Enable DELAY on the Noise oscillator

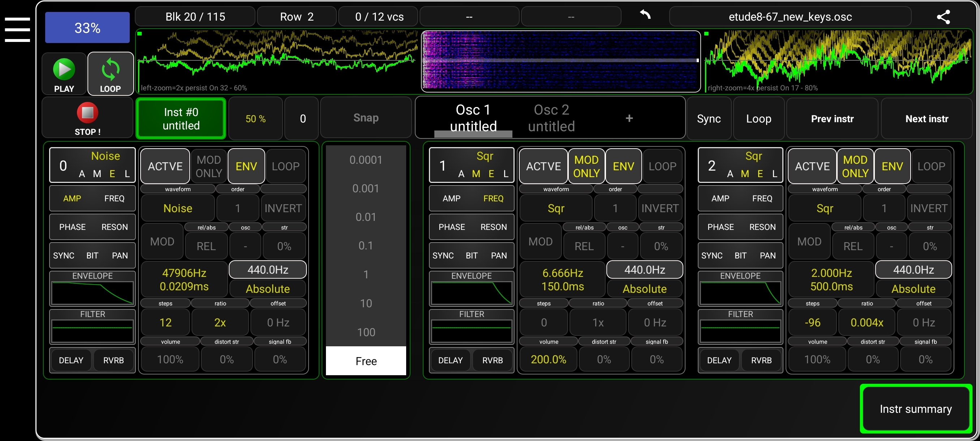tap(70, 360)
